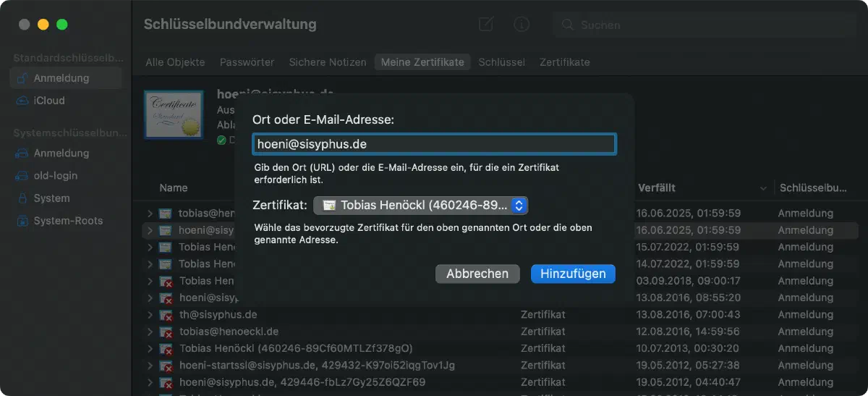The image size is (868, 396).
Task: Click the Hinzufügen button
Action: 573,274
